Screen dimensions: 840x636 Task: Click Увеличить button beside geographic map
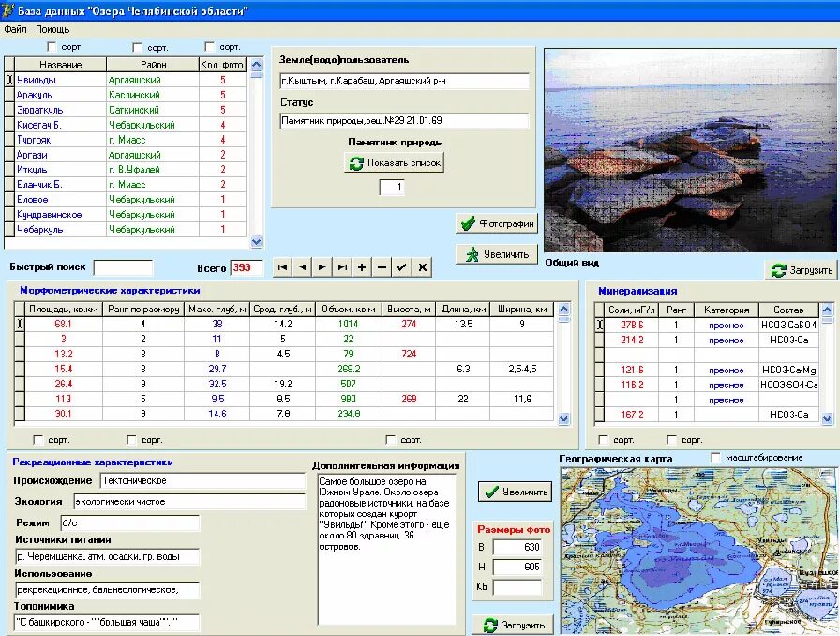tap(515, 492)
